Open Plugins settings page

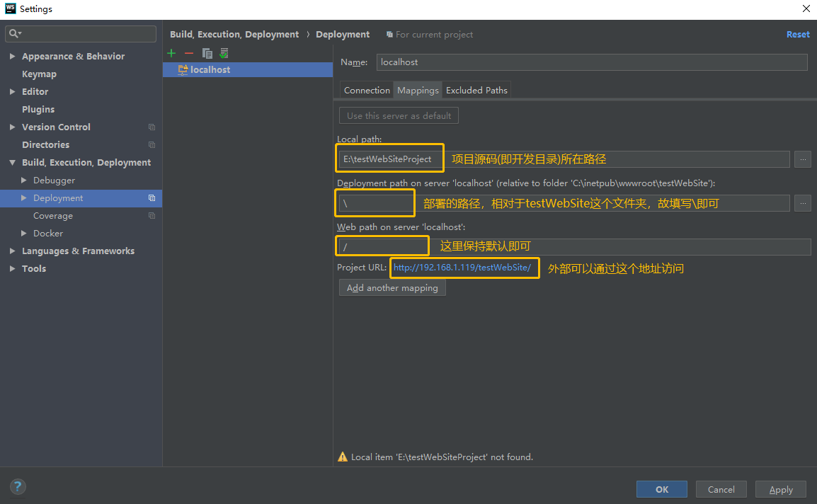pyautogui.click(x=38, y=110)
